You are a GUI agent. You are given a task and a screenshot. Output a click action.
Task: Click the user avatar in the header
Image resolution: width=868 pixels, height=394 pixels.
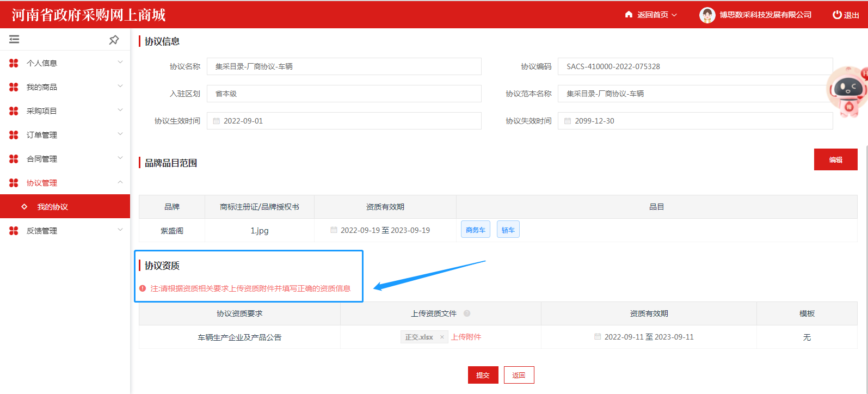[x=707, y=15]
